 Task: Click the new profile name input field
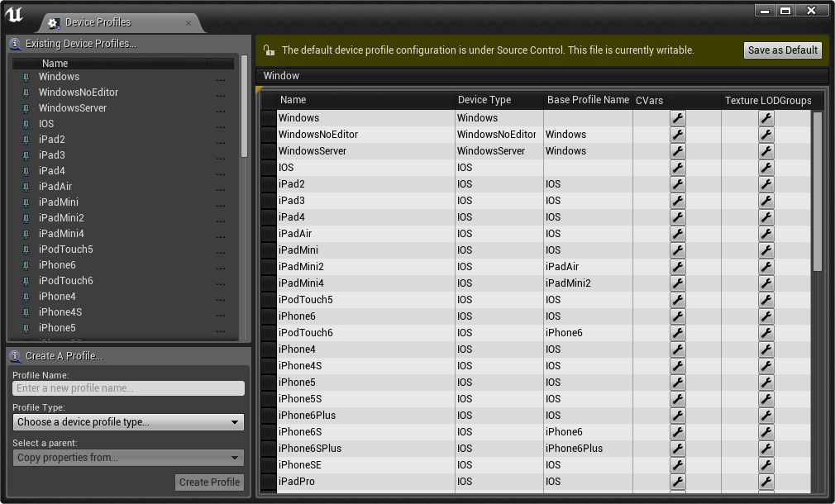(x=128, y=388)
